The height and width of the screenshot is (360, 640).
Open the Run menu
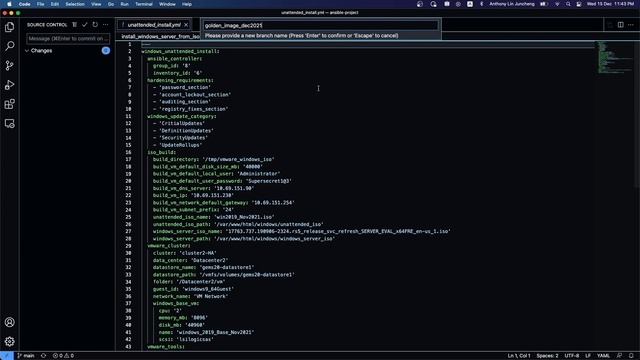tap(124, 4)
